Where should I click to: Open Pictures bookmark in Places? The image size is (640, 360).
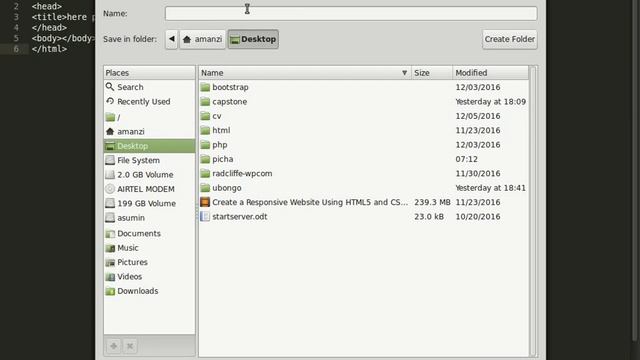point(149,262)
